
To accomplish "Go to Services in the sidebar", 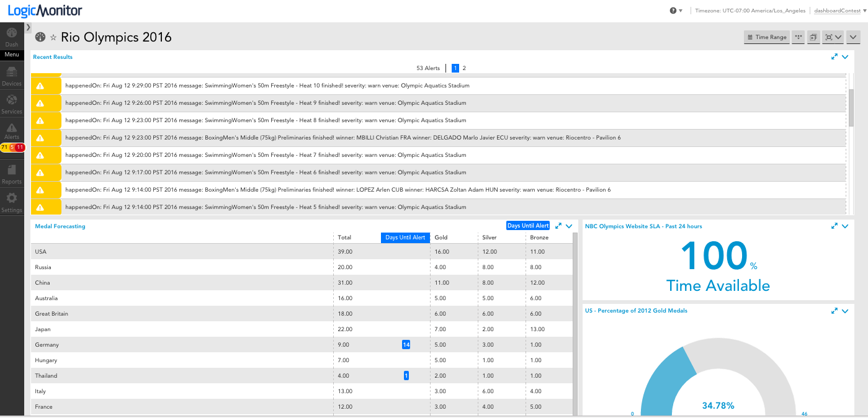I will (12, 104).
